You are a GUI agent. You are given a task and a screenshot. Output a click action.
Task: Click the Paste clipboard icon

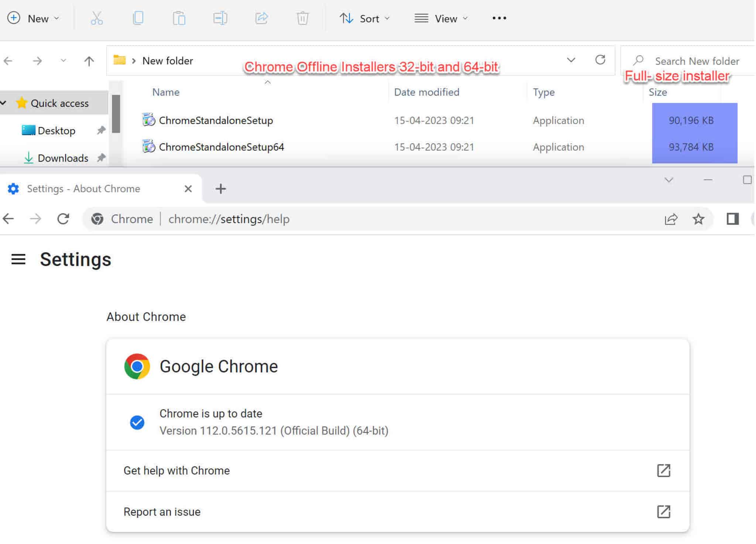pyautogui.click(x=179, y=18)
